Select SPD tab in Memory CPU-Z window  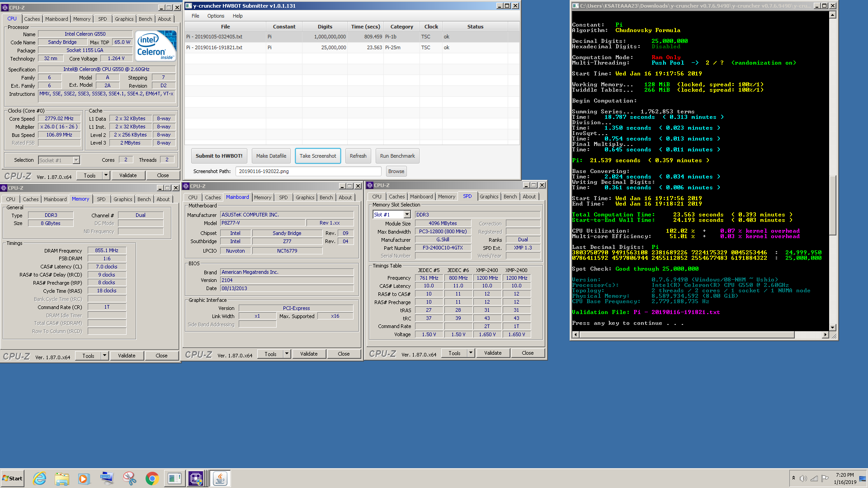click(101, 199)
